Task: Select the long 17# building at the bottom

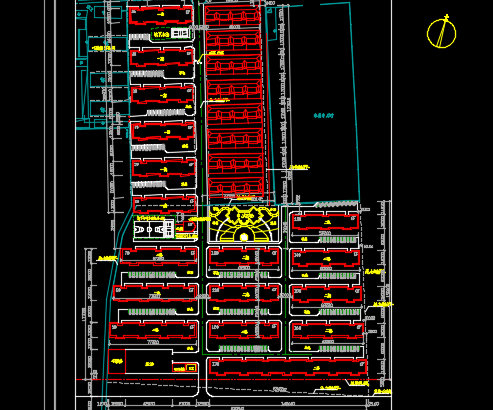Action: pyautogui.click(x=288, y=367)
